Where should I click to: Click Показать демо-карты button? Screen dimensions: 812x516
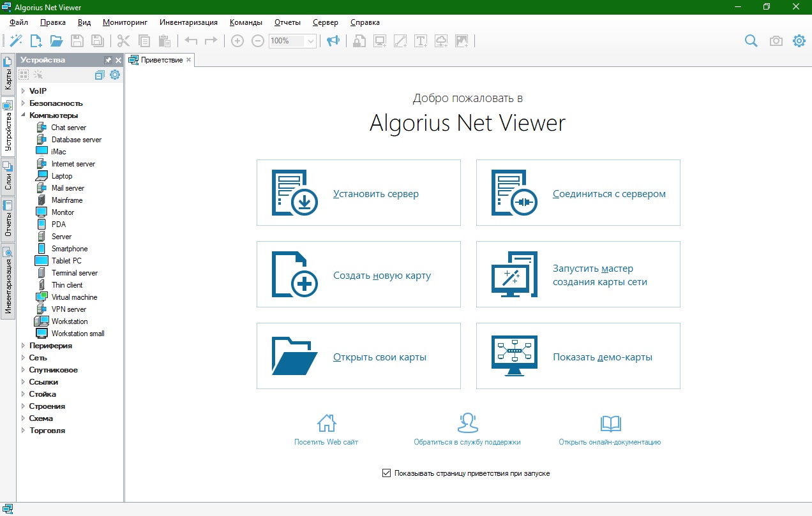[x=578, y=356]
